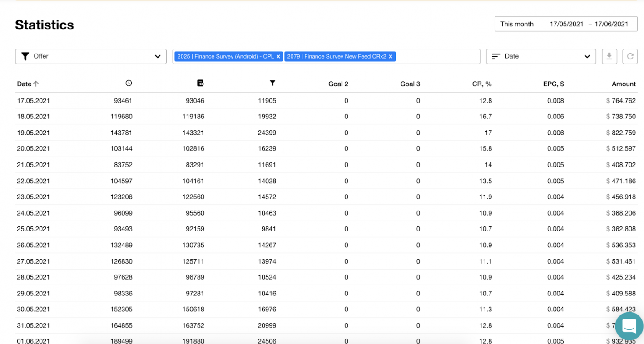Click the amount $ 408.702

(x=621, y=165)
